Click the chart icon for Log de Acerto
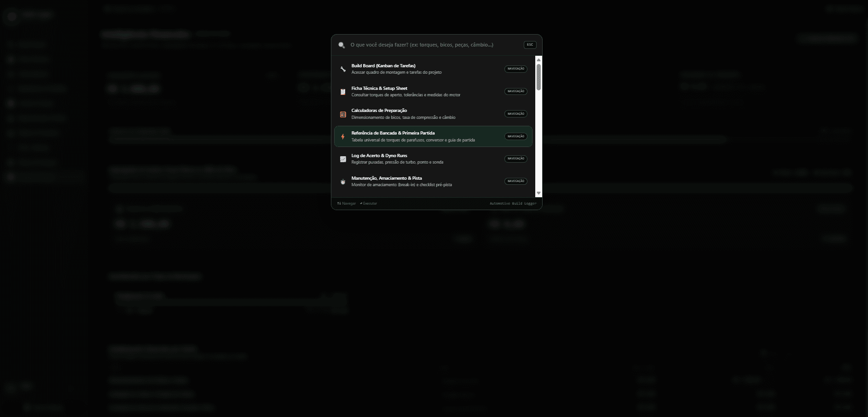Image resolution: width=868 pixels, height=417 pixels. click(x=343, y=159)
